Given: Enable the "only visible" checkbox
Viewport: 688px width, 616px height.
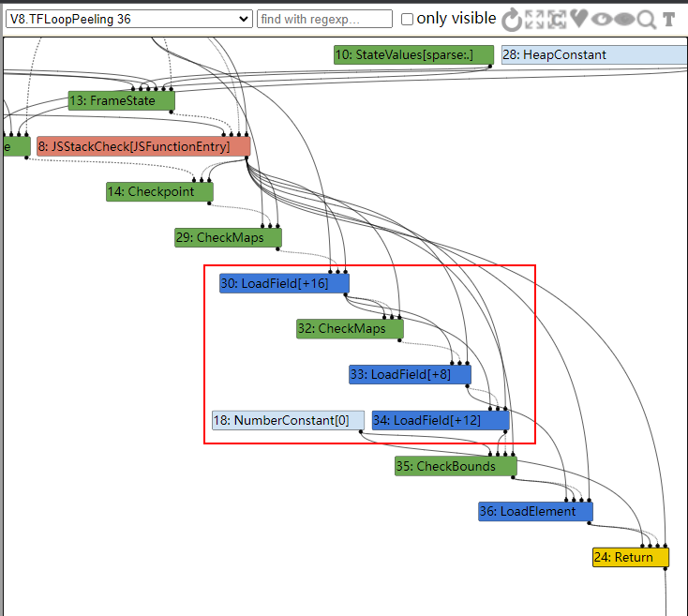Looking at the screenshot, I should click(x=407, y=20).
